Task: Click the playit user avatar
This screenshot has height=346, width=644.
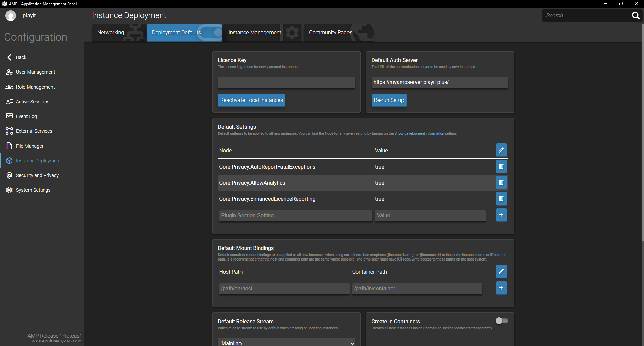Action: point(11,16)
